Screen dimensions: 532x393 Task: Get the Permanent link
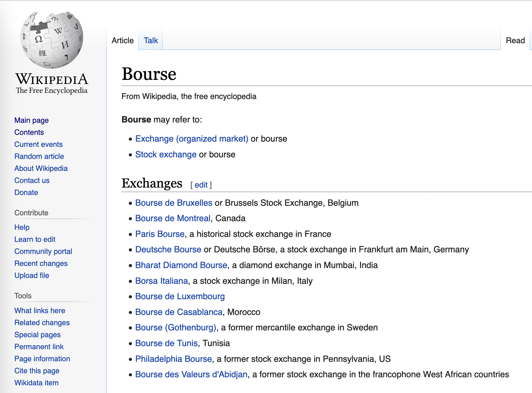[39, 347]
